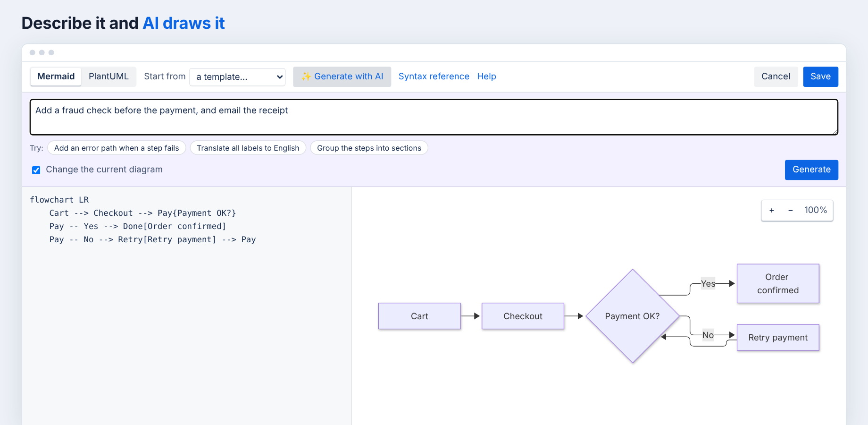Cancel the diagram editing
This screenshot has height=425, width=868.
pos(776,76)
